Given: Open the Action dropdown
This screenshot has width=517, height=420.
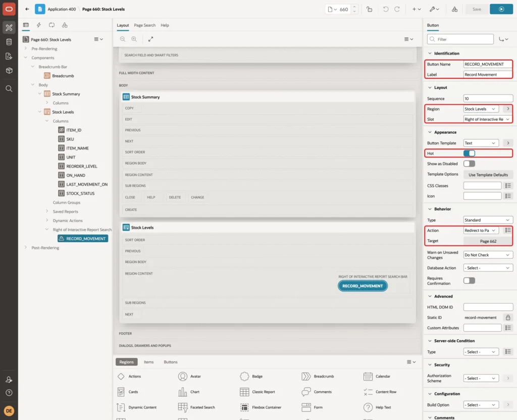Looking at the screenshot, I should [481, 230].
